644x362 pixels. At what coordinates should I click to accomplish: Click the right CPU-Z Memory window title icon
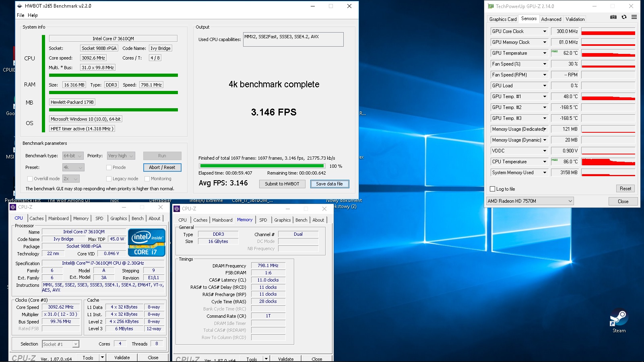click(177, 209)
